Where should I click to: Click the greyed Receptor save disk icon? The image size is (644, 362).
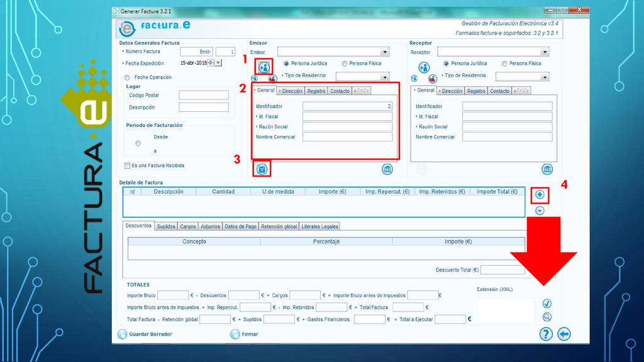click(421, 169)
